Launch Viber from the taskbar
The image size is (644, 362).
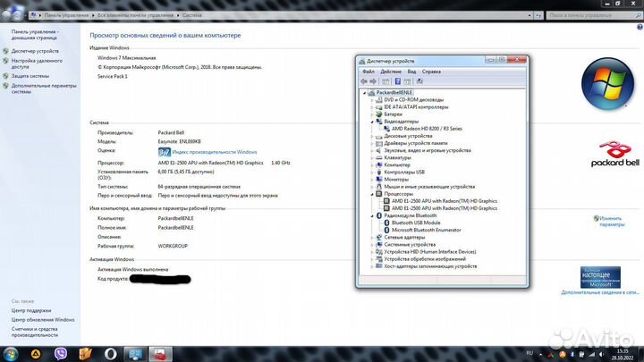point(61,354)
